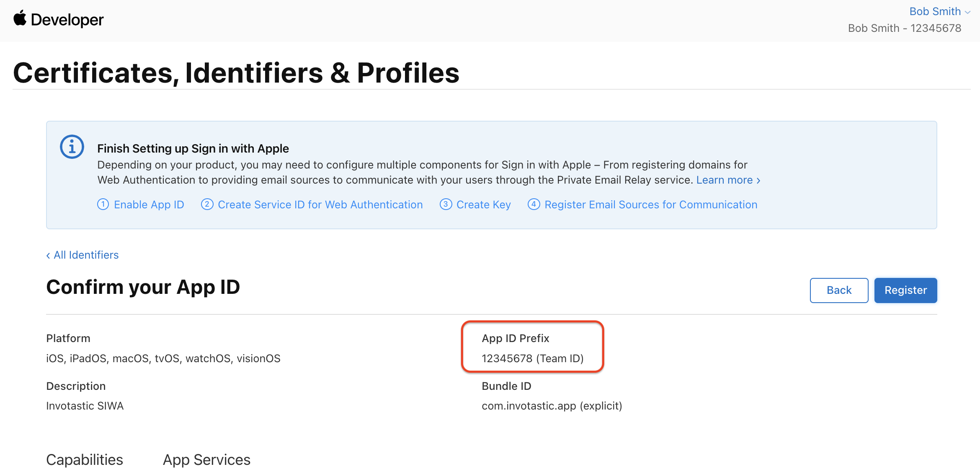Go to Enable App ID step

coord(141,205)
